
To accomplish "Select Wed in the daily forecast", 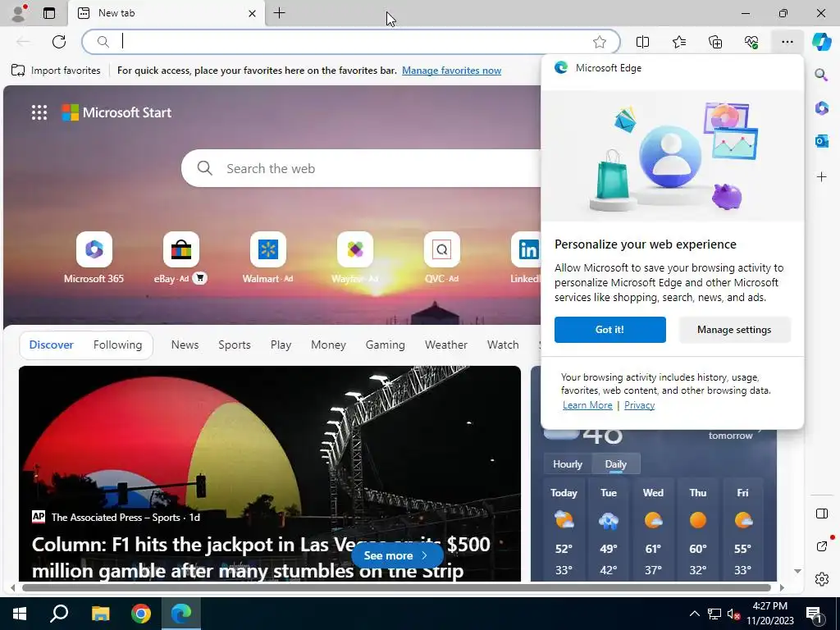I will 653,531.
